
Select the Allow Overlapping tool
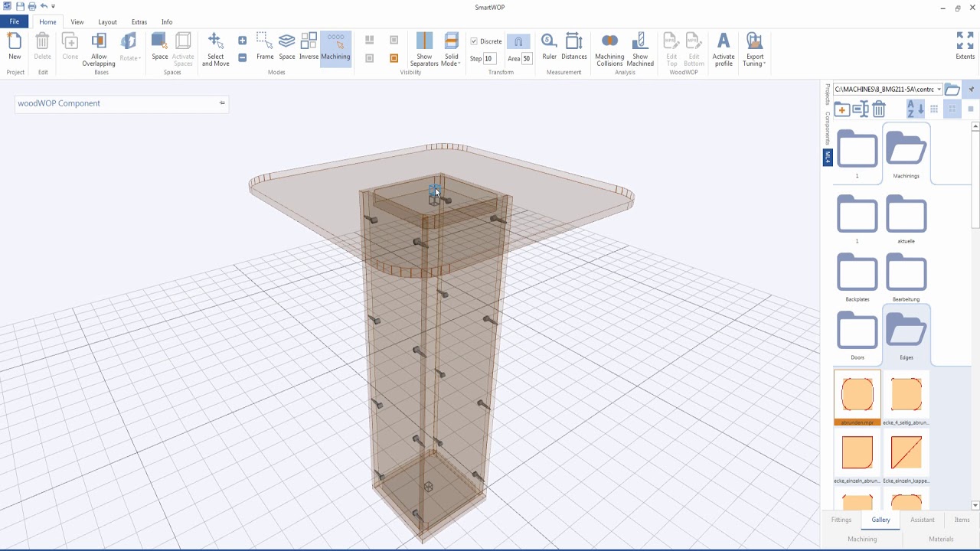[x=99, y=50]
